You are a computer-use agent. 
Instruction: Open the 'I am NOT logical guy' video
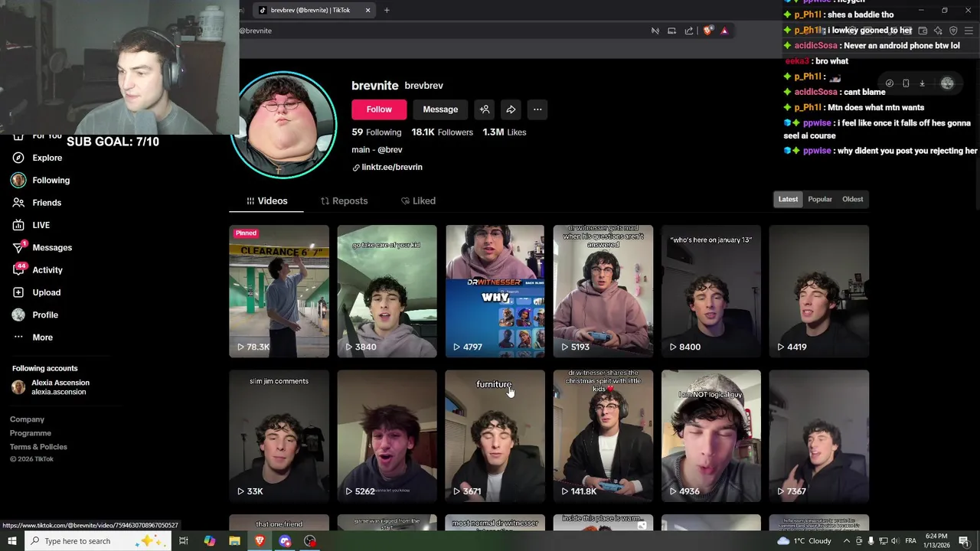[x=711, y=436]
